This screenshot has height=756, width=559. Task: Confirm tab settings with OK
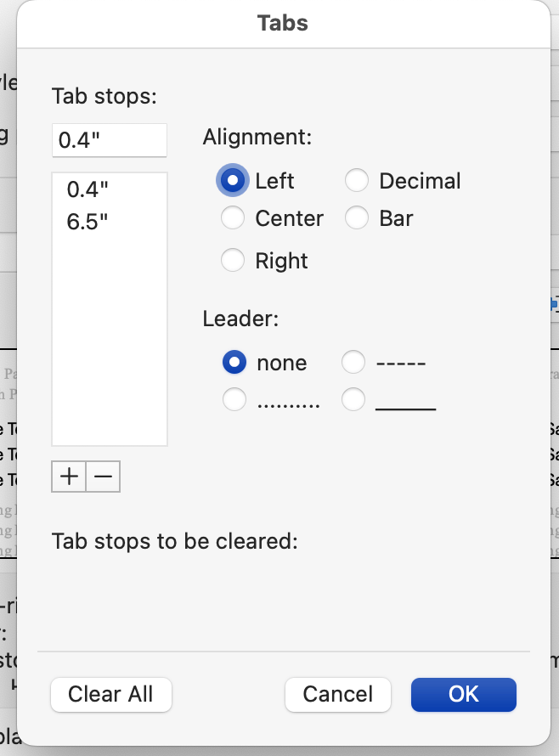pos(464,694)
